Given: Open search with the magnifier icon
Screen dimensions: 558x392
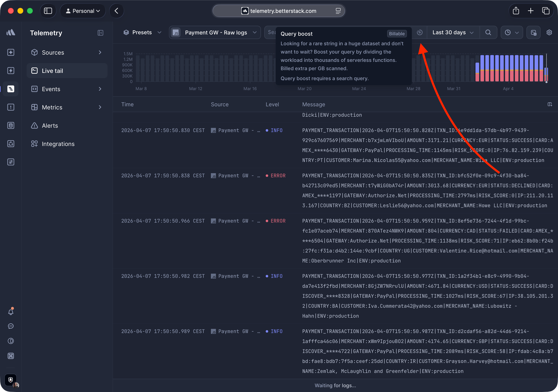Looking at the screenshot, I should coord(488,32).
